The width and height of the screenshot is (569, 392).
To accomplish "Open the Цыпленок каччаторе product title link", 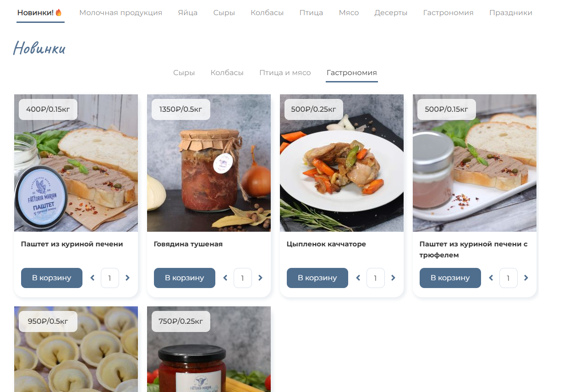I will pyautogui.click(x=326, y=244).
